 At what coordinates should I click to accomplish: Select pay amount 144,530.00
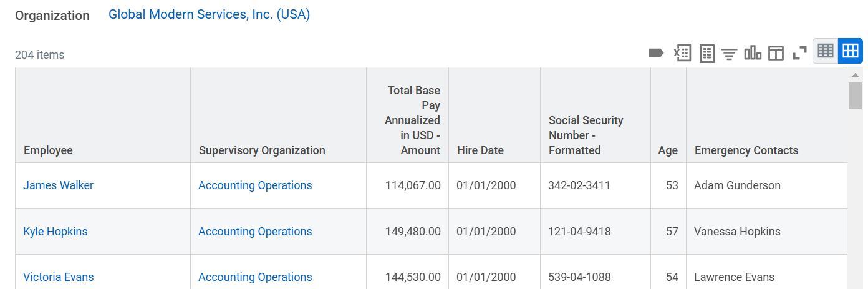click(x=413, y=277)
